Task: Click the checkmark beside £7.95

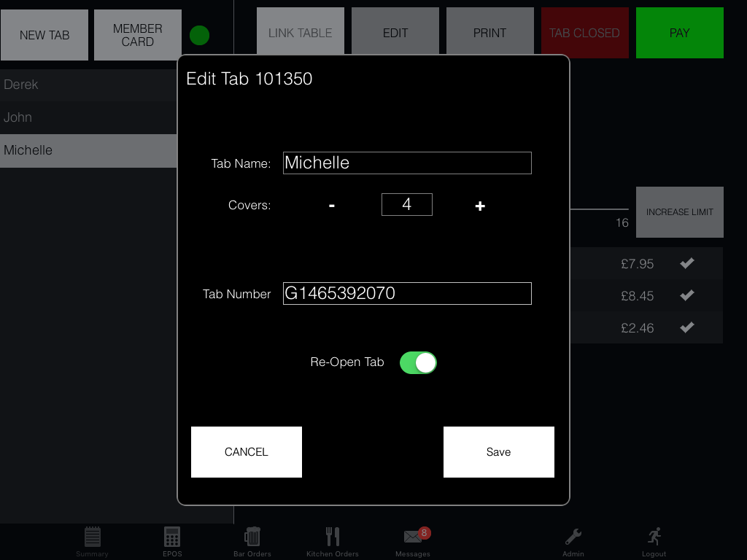Action: 686,263
